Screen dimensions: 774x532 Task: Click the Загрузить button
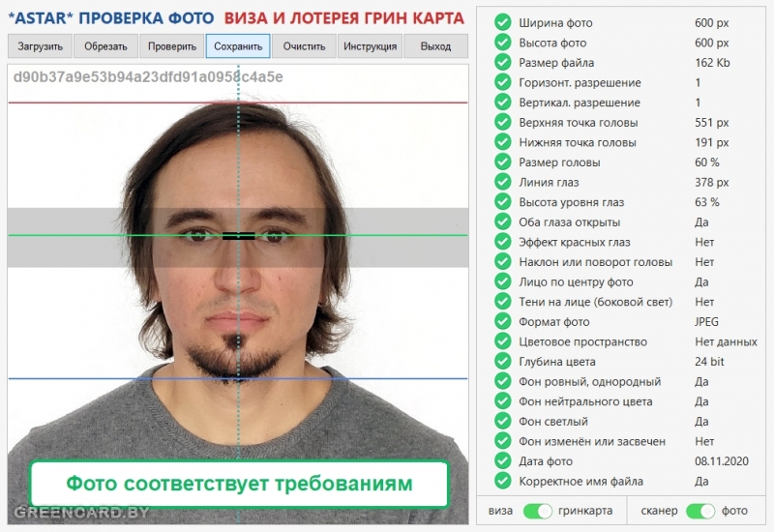tap(40, 45)
